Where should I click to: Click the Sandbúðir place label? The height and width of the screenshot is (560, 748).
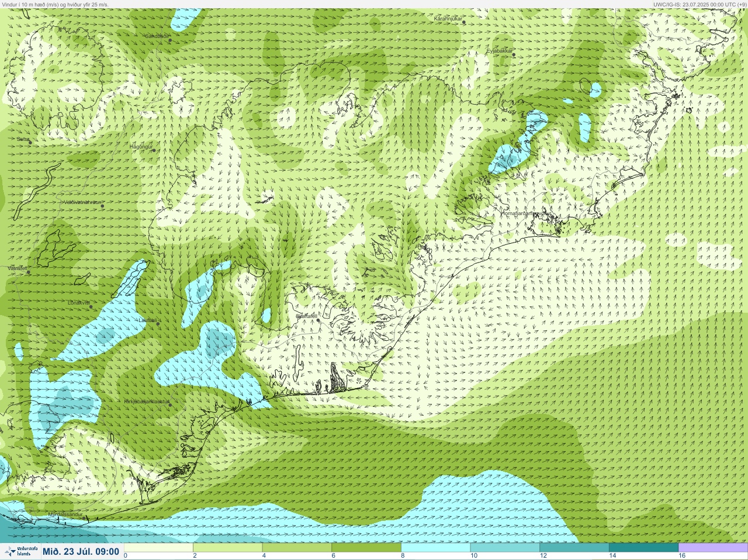coord(157,36)
